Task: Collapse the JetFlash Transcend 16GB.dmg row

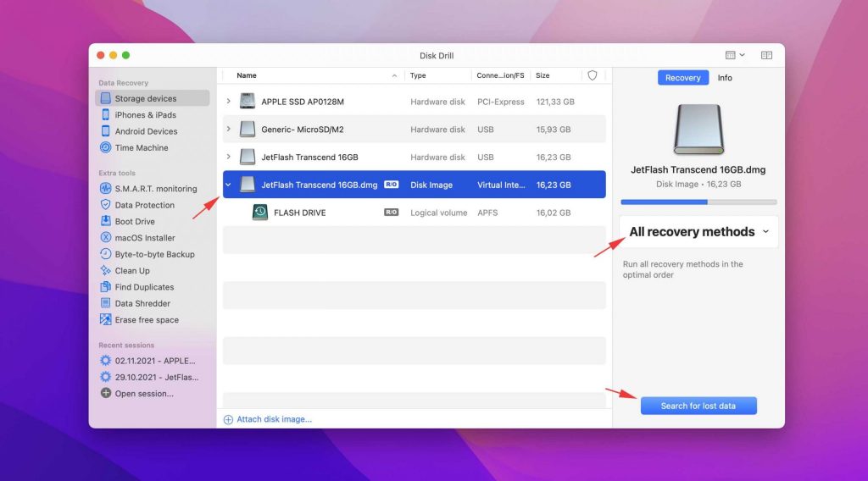Action: (x=228, y=185)
